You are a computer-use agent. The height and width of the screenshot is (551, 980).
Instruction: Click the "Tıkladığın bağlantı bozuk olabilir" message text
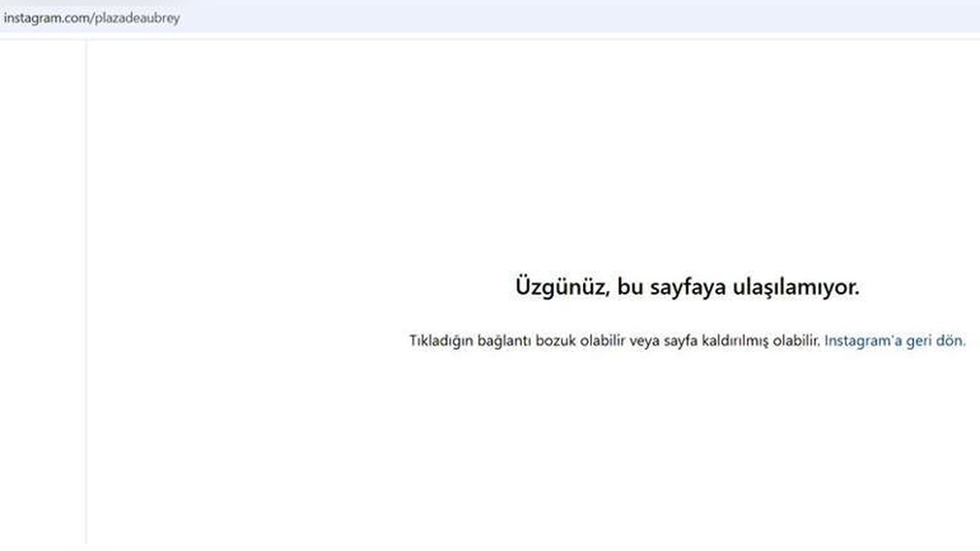[518, 341]
